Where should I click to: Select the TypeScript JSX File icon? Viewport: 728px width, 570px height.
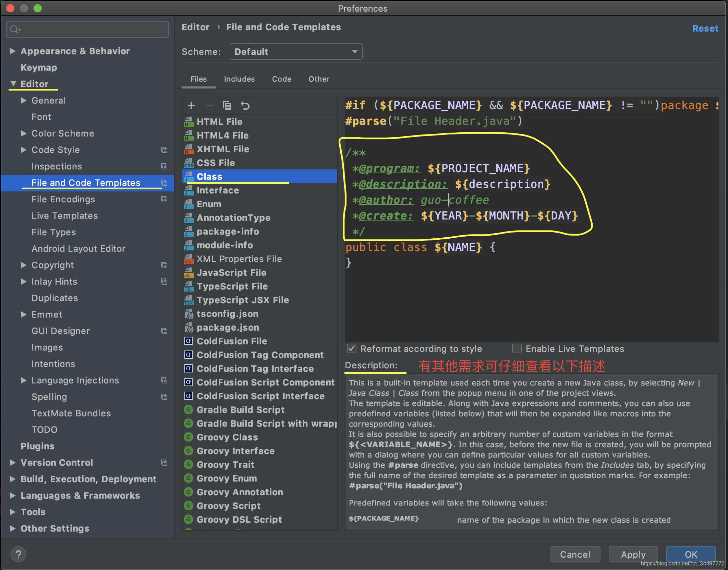tap(189, 300)
